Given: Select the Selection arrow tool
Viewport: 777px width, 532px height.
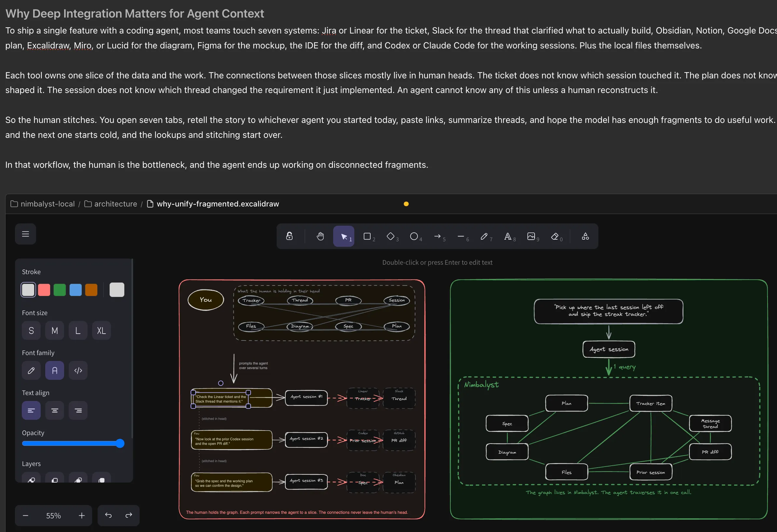Looking at the screenshot, I should coord(344,236).
